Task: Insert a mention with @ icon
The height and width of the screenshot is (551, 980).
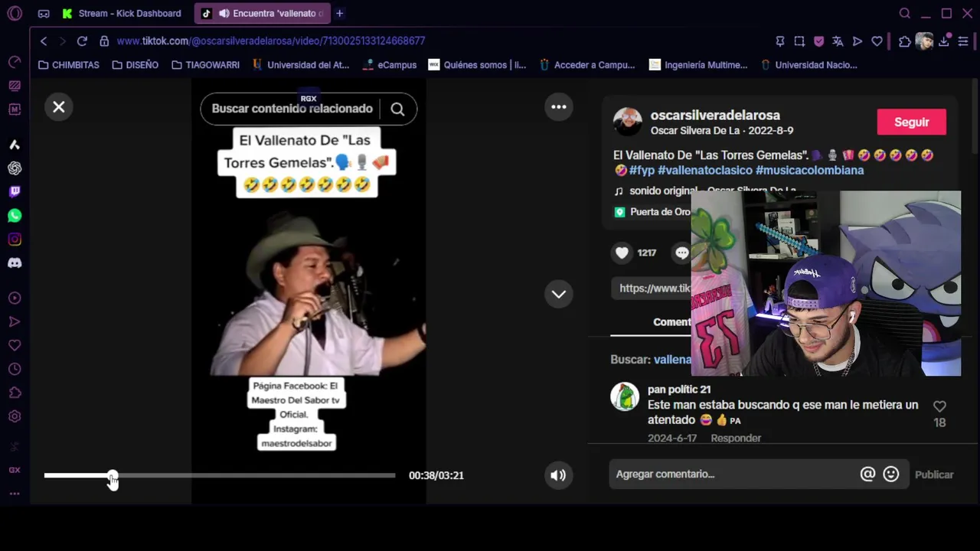Action: (x=867, y=474)
